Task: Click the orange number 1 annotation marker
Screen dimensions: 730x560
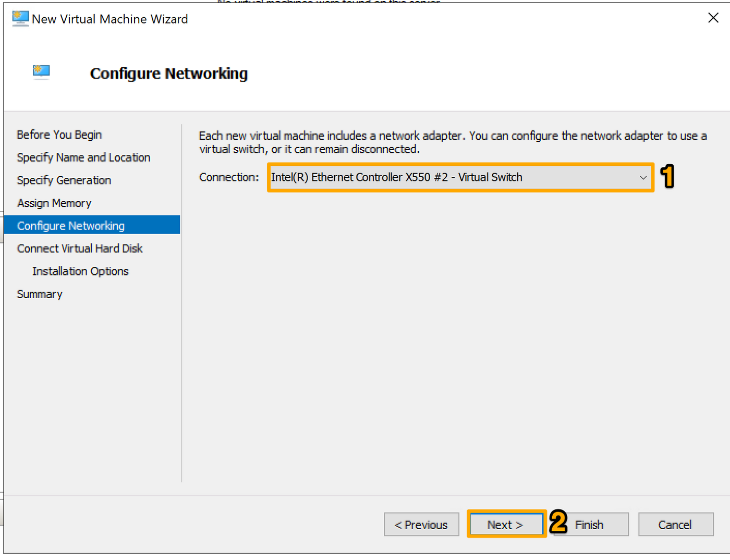Action: pyautogui.click(x=667, y=177)
